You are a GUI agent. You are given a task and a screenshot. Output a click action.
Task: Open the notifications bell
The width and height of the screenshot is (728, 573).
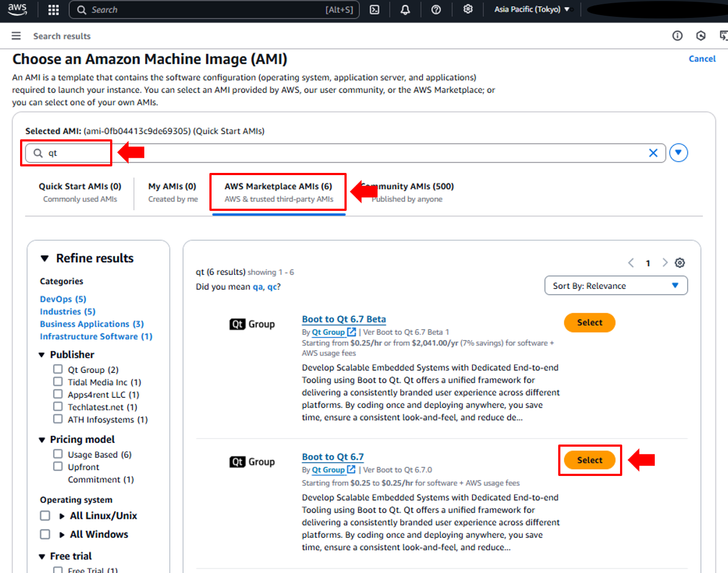pos(405,10)
